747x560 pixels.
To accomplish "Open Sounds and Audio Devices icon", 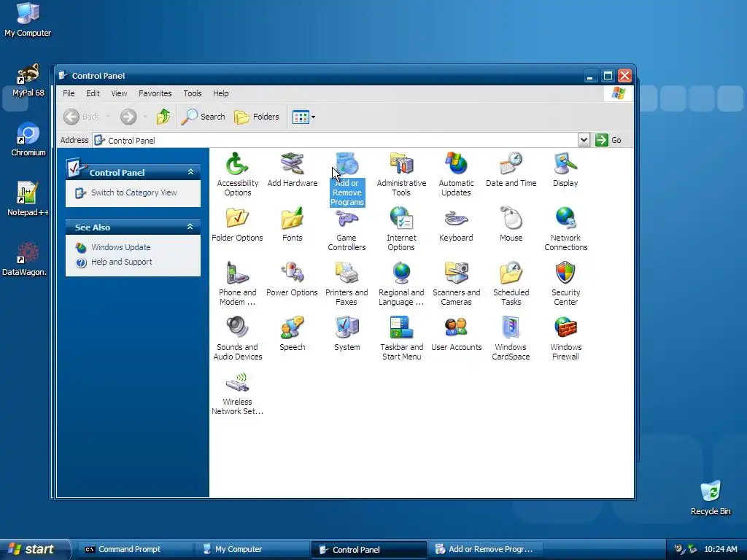I will (x=237, y=338).
